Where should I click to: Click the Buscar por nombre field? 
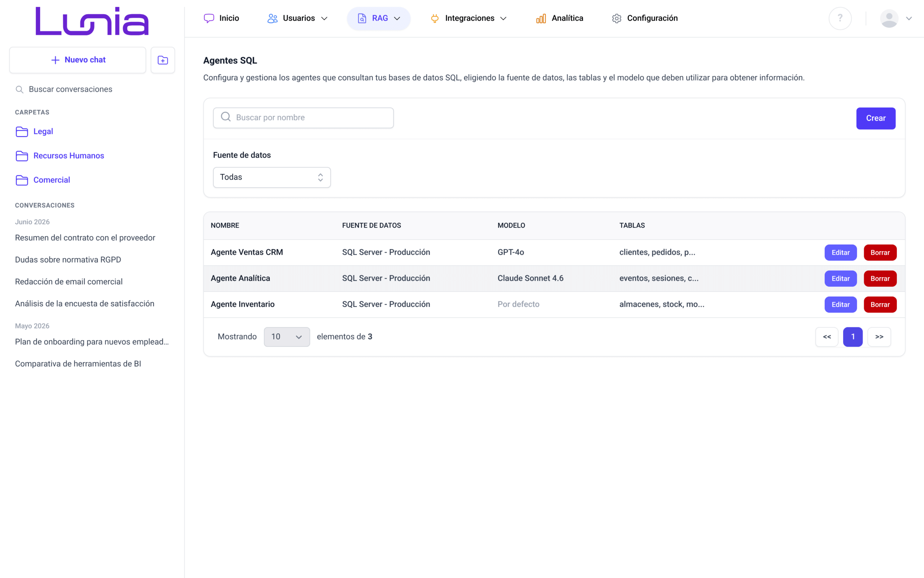(x=303, y=118)
